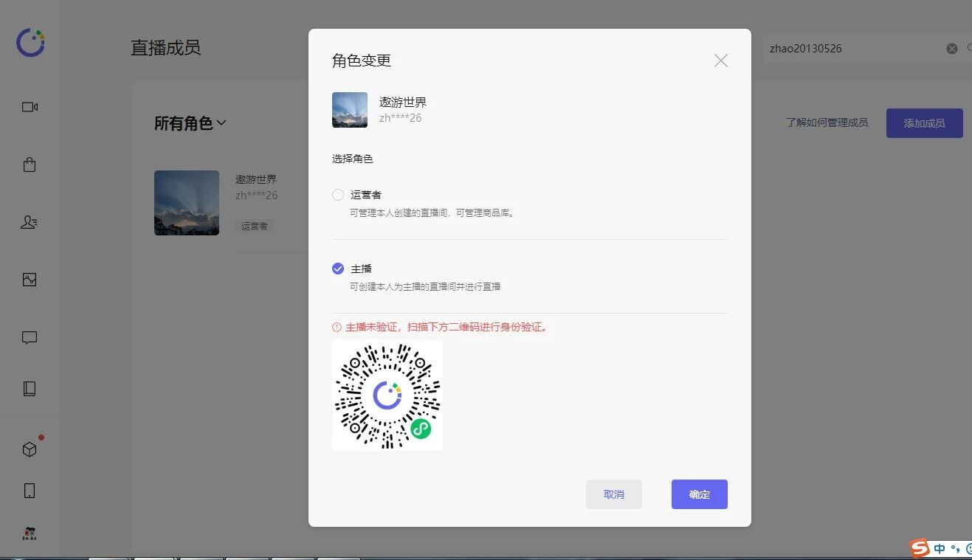Select the 主播 role radio button
Screen dimensions: 972x560
click(338, 269)
